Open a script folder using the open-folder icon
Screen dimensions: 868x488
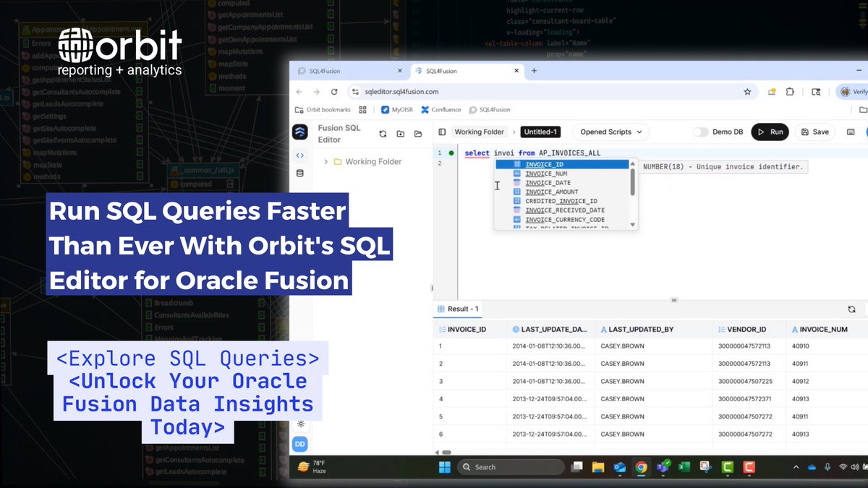tap(418, 132)
